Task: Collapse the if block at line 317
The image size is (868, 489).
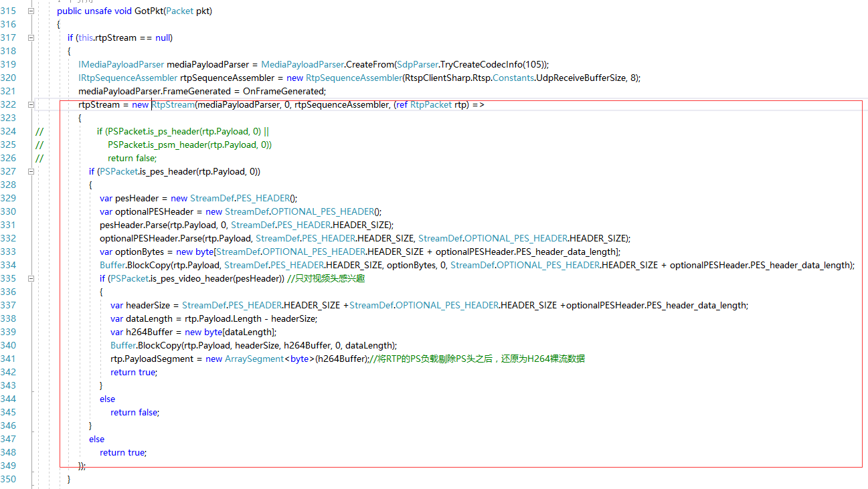Action: pos(31,38)
